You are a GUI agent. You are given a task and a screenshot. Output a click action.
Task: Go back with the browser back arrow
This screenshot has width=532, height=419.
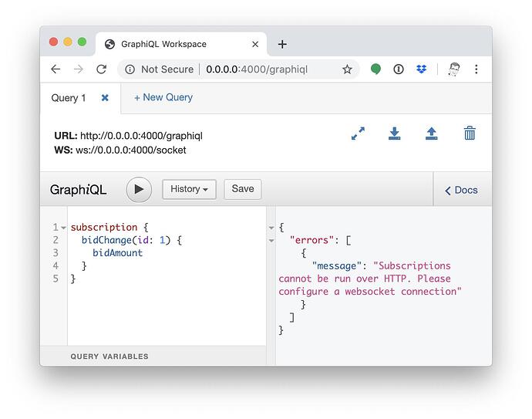point(56,69)
